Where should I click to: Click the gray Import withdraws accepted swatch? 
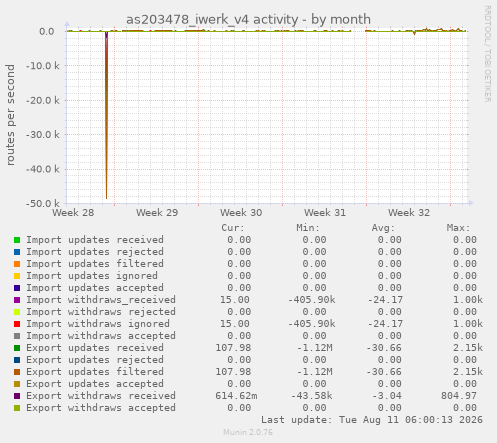click(17, 336)
